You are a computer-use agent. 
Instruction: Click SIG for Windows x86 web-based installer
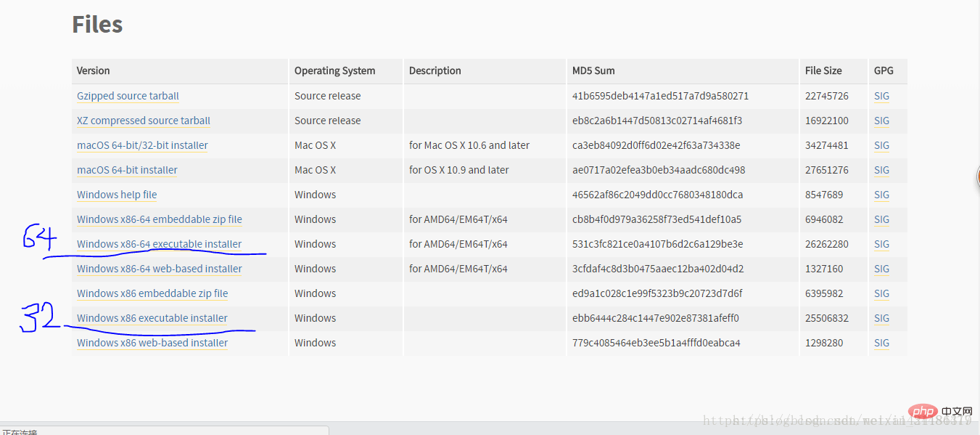tap(881, 343)
